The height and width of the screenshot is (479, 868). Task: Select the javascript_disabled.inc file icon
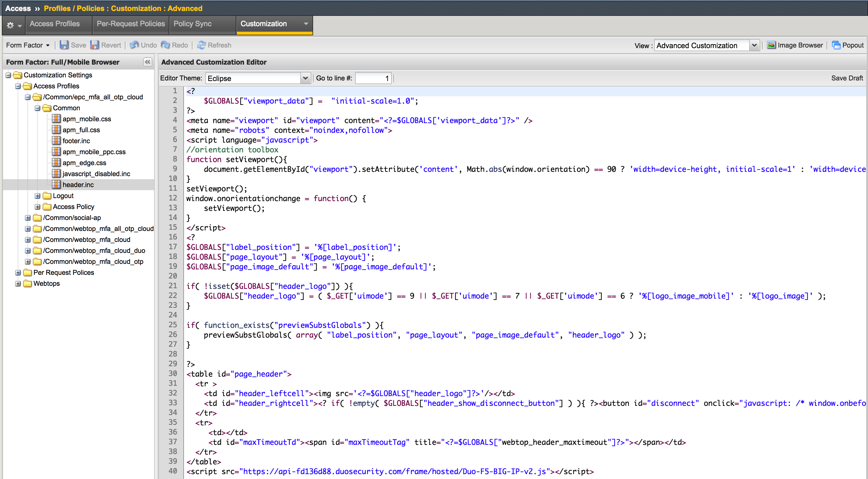click(x=56, y=173)
